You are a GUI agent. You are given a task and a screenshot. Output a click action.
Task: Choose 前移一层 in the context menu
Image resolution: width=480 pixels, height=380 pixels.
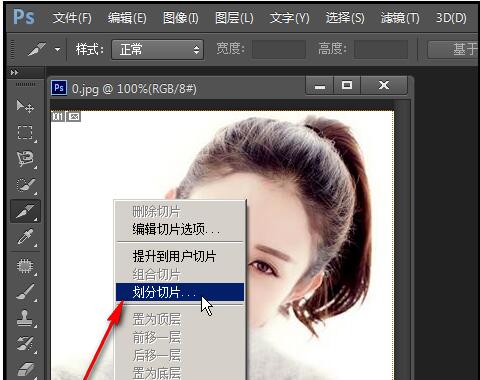tap(180, 337)
